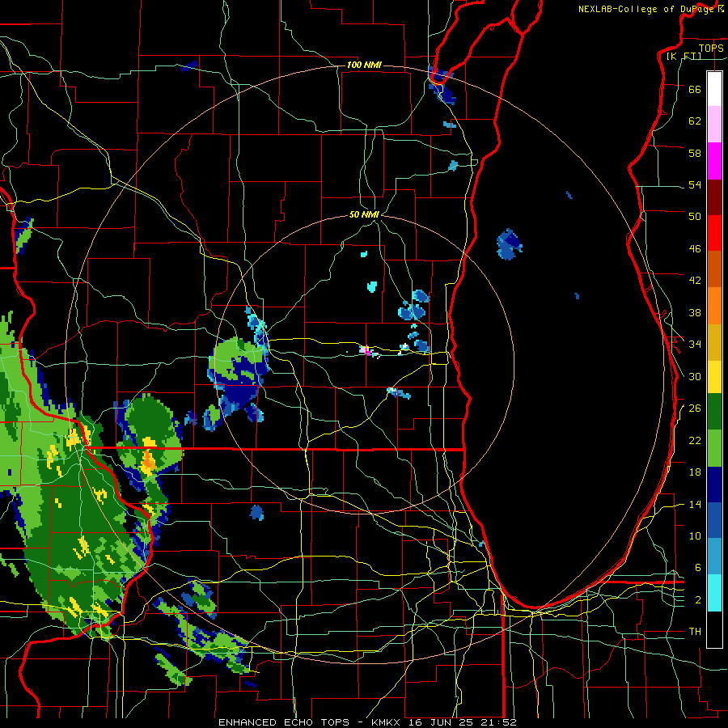The width and height of the screenshot is (728, 728).
Task: Pick the cyan swatch near legend bottom
Action: pos(714,592)
